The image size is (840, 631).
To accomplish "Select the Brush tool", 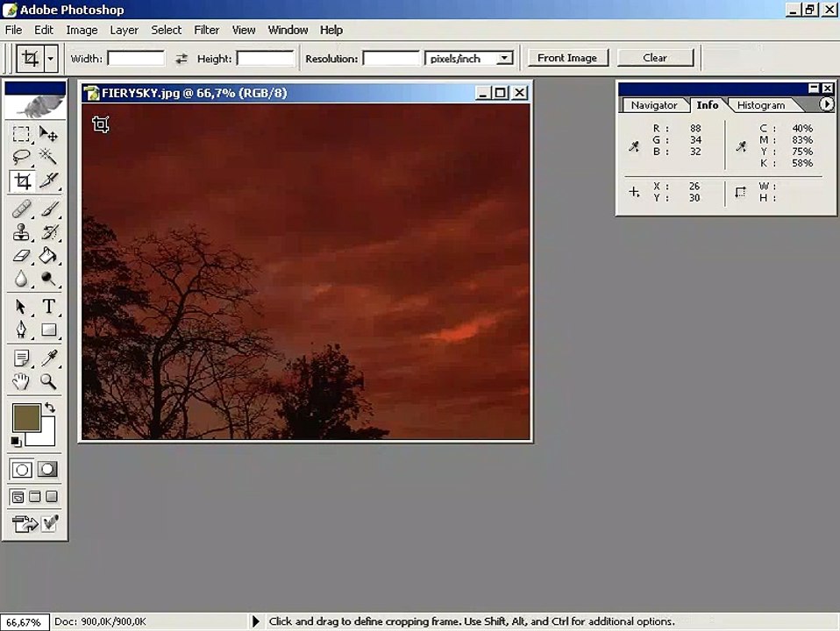I will [48, 209].
